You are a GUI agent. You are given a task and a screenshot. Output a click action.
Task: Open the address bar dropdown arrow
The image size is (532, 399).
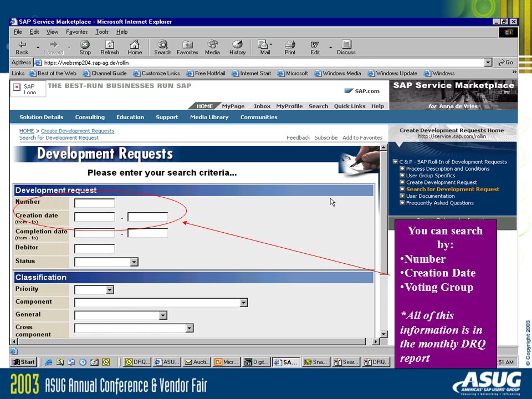pos(488,63)
